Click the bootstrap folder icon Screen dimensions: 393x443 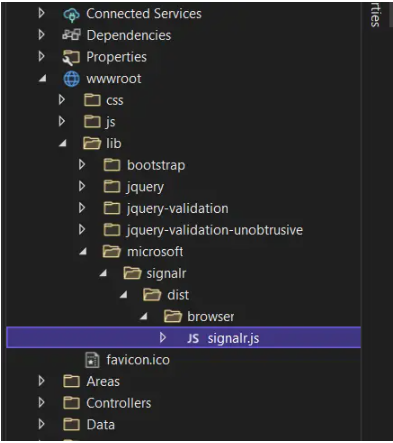(112, 165)
